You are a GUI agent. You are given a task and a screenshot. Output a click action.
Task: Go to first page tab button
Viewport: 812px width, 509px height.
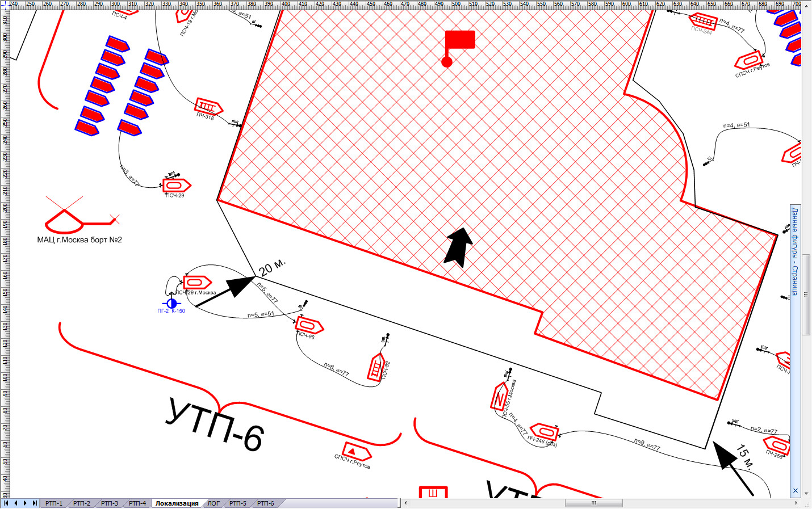click(x=6, y=503)
